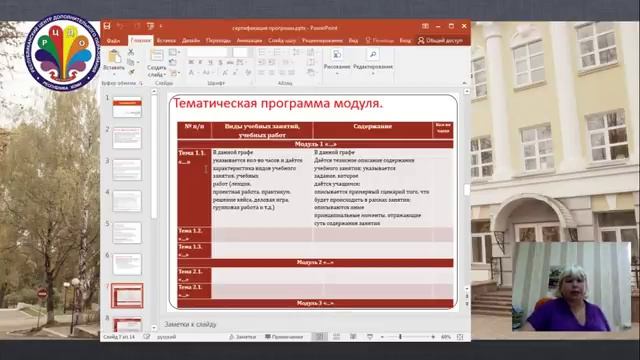This screenshot has width=640, height=360.
Task: Click the Вход sign-in link
Action: 405,41
